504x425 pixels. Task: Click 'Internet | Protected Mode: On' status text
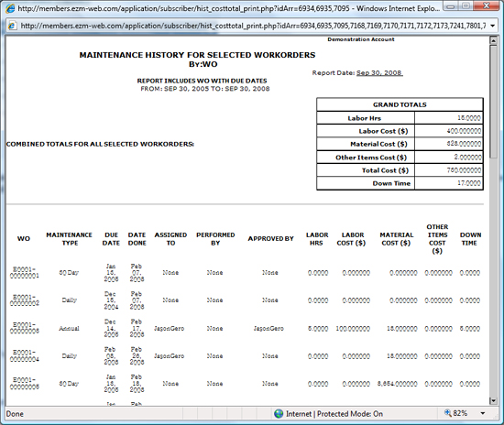[x=334, y=414]
